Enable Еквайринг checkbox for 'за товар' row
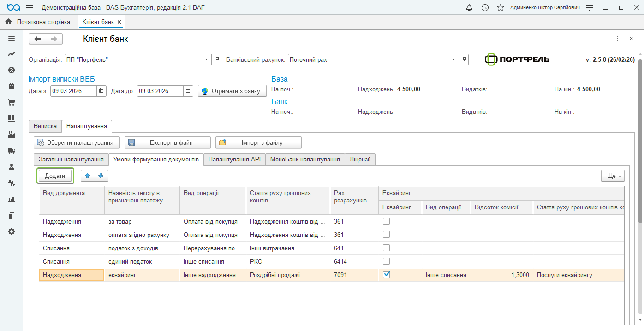The image size is (644, 331). (387, 221)
